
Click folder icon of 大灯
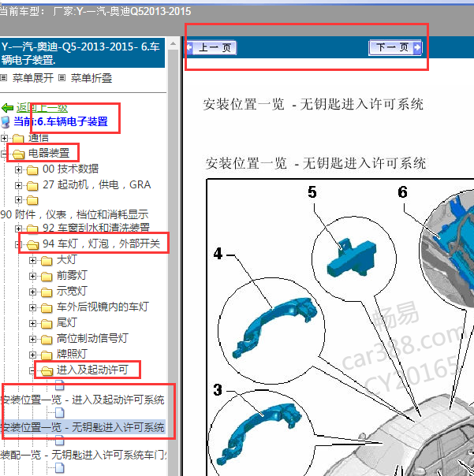[47, 261]
